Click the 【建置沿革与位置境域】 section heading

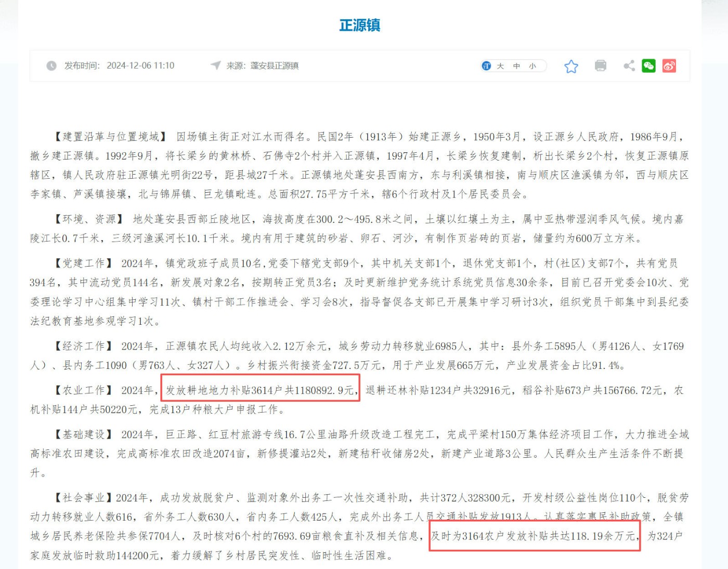coord(111,137)
